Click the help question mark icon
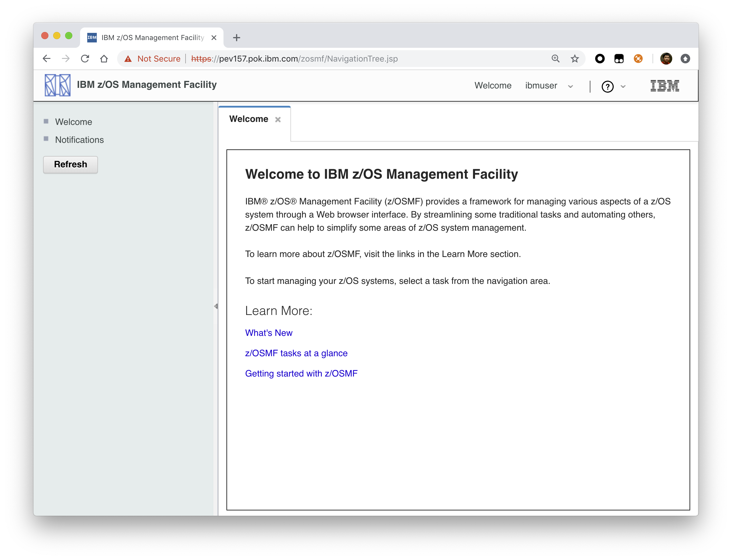This screenshot has height=560, width=732. point(607,87)
